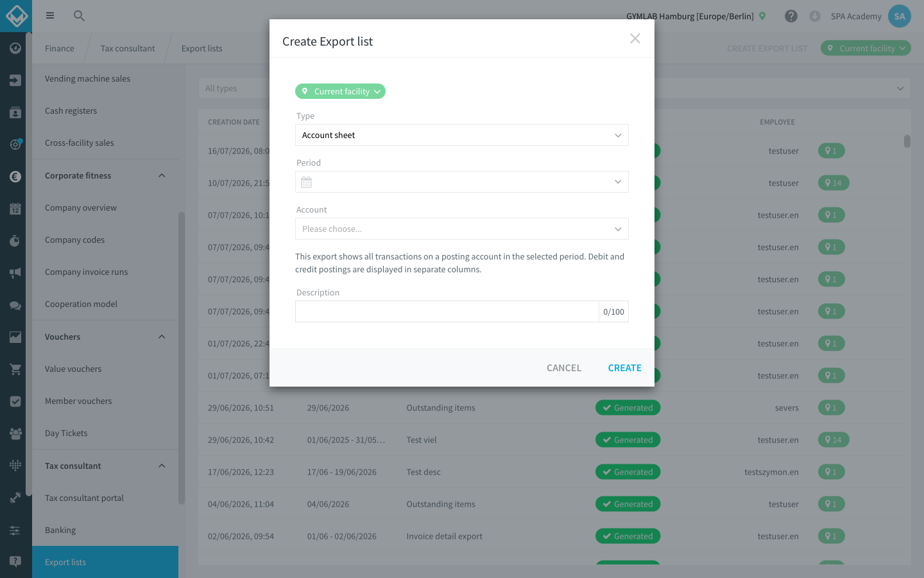Open settings sliders icon in sidebar
Screen dimensions: 924x578
[x=15, y=530]
